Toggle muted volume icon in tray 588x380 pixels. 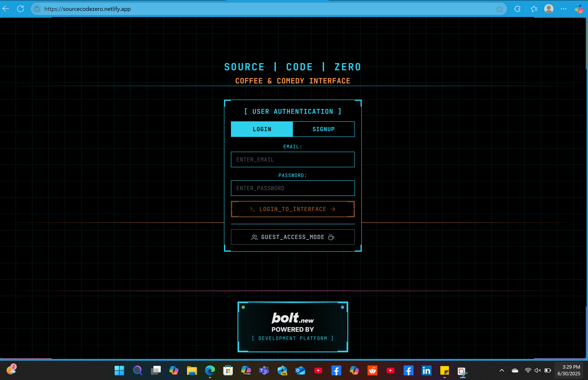[537, 370]
